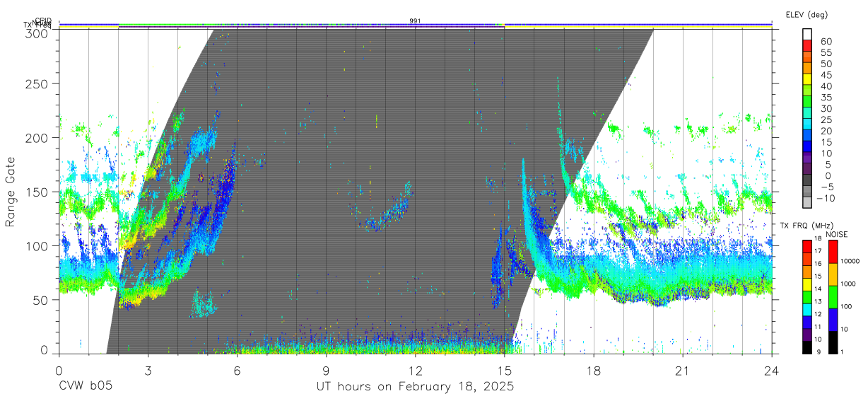Screen dimensions: 868x401
Task: Click the orange segment of the NOISE color bar
Action: click(x=832, y=274)
